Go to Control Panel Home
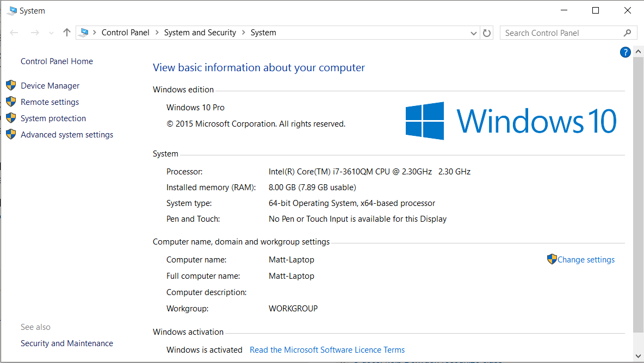Screen dimensions: 644x363 57,61
